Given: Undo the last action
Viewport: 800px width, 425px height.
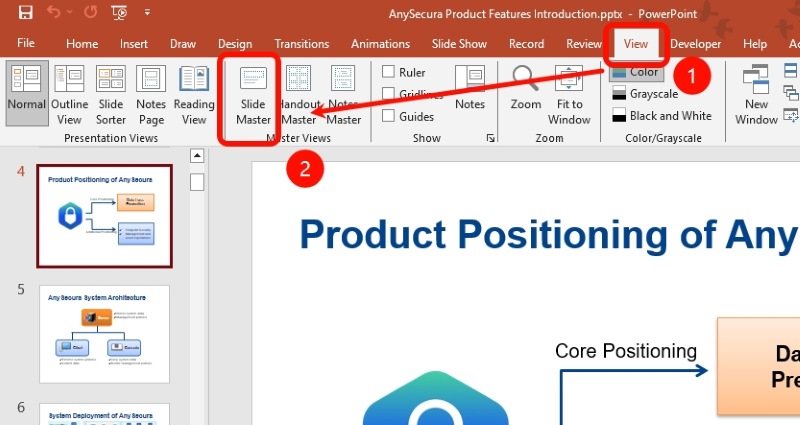Looking at the screenshot, I should click(x=54, y=12).
